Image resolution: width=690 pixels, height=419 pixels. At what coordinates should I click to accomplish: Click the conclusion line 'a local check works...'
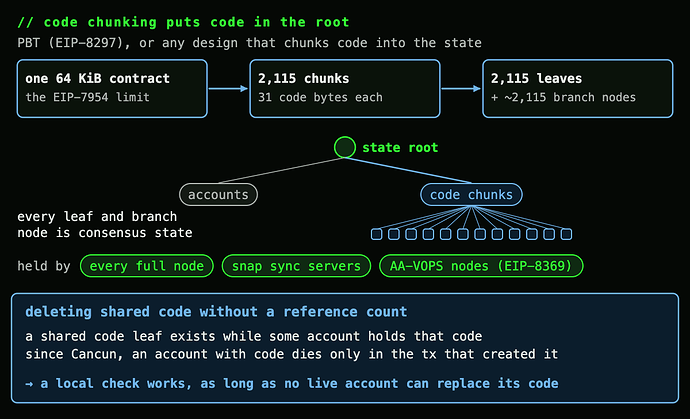pos(291,383)
